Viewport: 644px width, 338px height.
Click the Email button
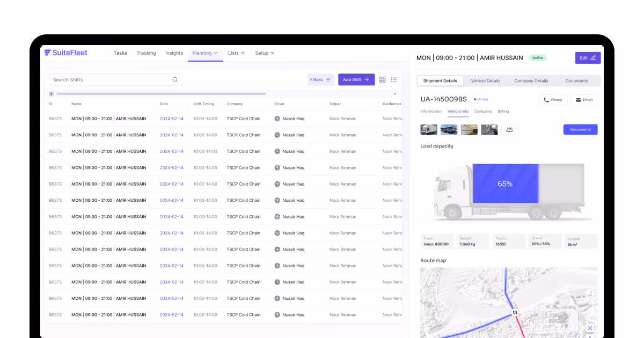pyautogui.click(x=584, y=100)
